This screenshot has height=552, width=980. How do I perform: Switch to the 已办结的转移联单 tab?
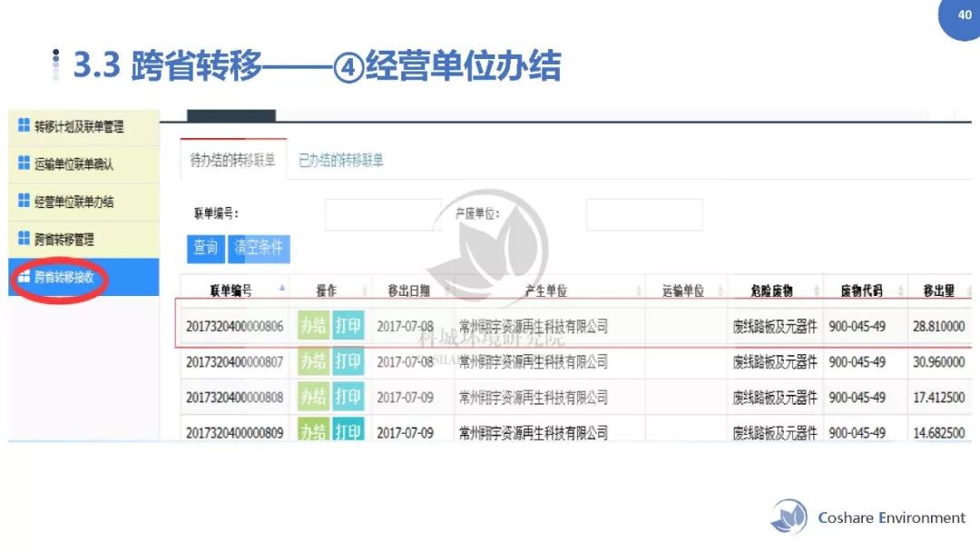tap(341, 161)
